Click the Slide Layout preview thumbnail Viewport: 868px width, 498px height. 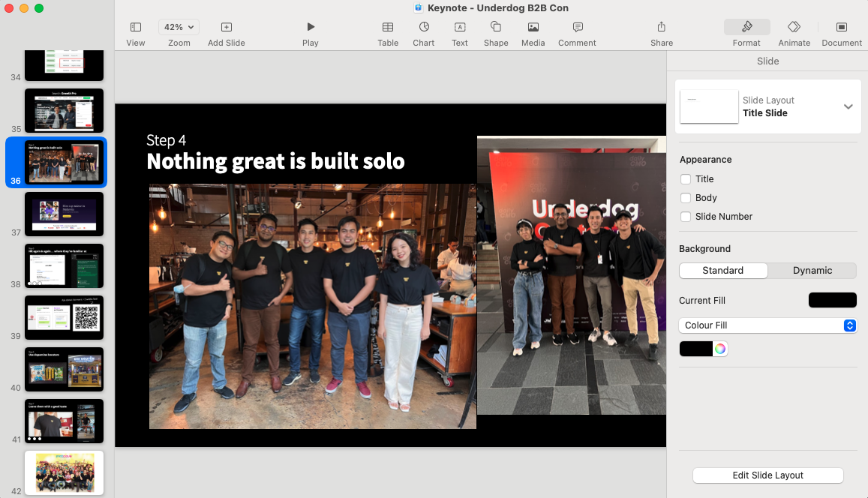click(709, 106)
